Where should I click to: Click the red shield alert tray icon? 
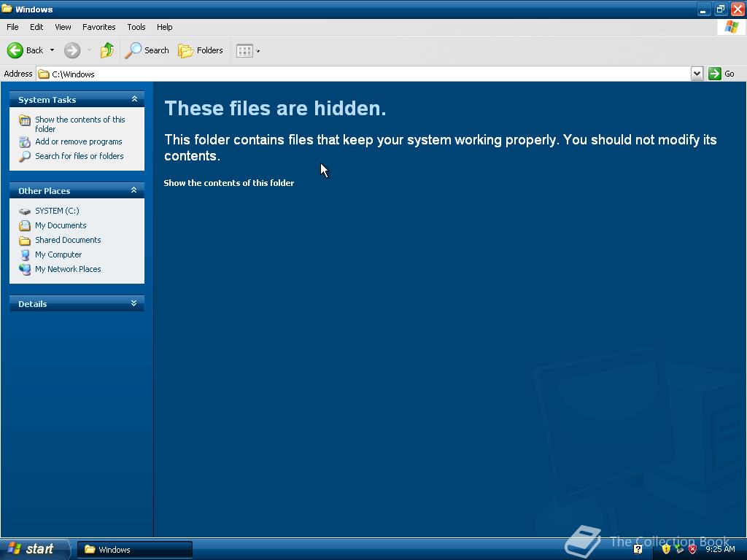coord(693,549)
